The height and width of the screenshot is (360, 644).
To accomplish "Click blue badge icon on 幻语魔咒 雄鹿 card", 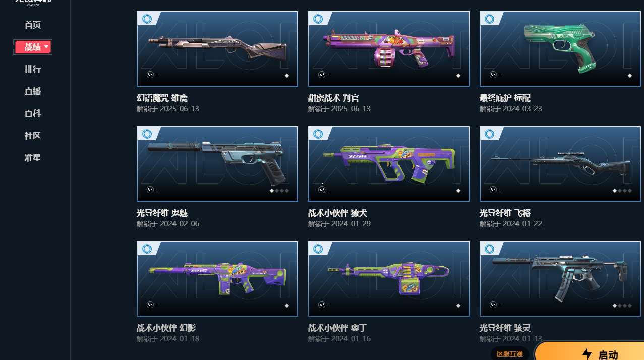I will (147, 19).
